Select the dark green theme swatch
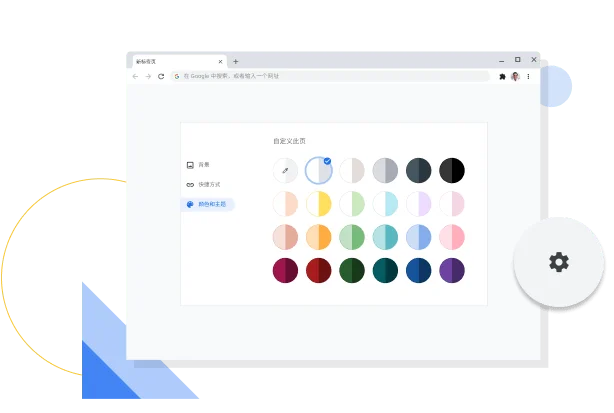Image resolution: width=614 pixels, height=413 pixels. (352, 270)
